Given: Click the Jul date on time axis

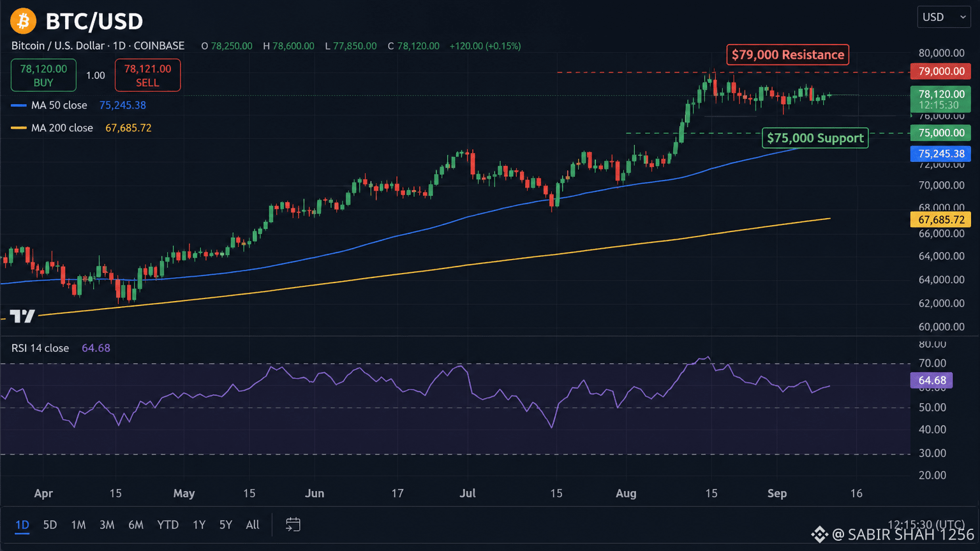Looking at the screenshot, I should [x=468, y=494].
